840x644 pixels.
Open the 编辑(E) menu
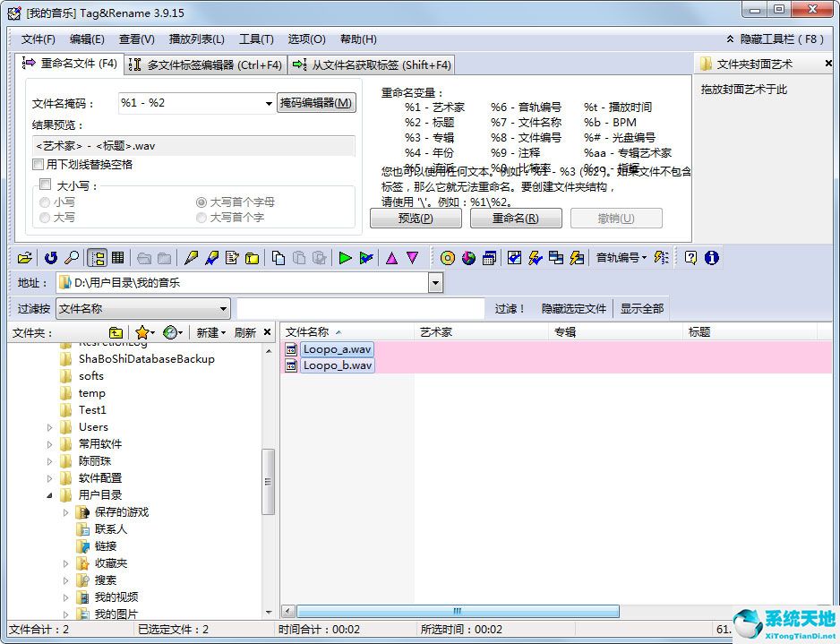[x=87, y=39]
